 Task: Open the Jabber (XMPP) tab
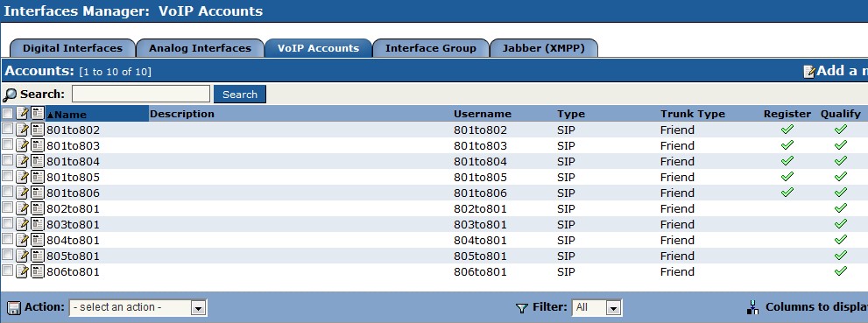point(544,48)
